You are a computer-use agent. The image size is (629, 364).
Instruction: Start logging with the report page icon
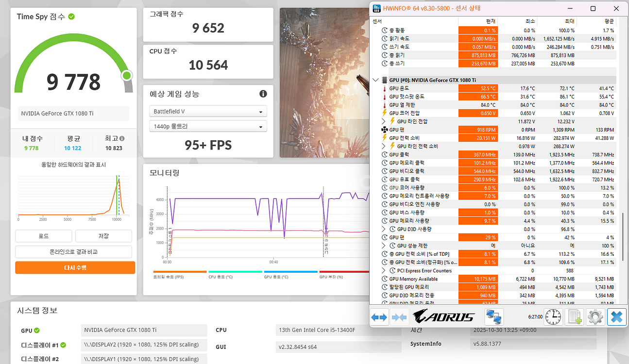point(575,317)
